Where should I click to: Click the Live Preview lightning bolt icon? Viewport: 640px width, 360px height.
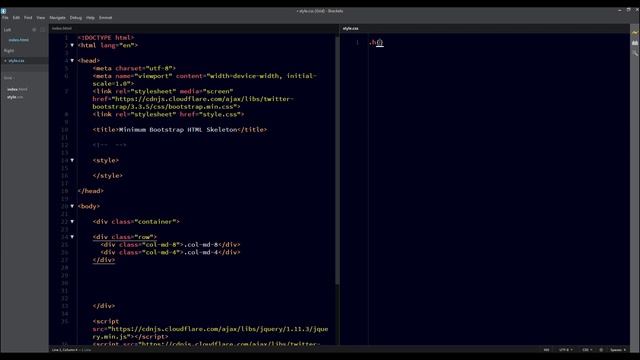coord(635,32)
